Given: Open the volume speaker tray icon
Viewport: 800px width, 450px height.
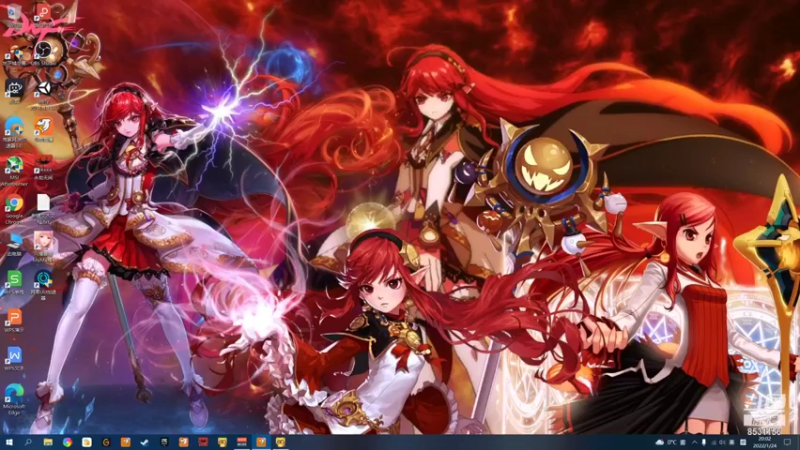Looking at the screenshot, I should [723, 442].
